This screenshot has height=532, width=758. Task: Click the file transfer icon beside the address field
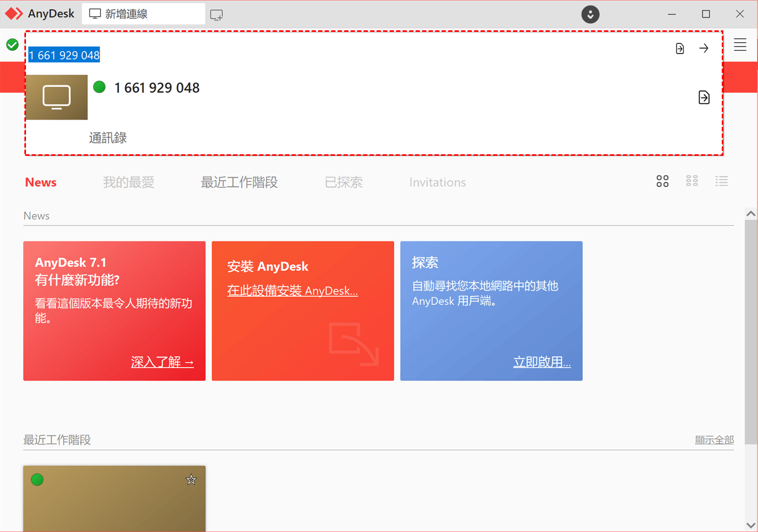pyautogui.click(x=680, y=49)
